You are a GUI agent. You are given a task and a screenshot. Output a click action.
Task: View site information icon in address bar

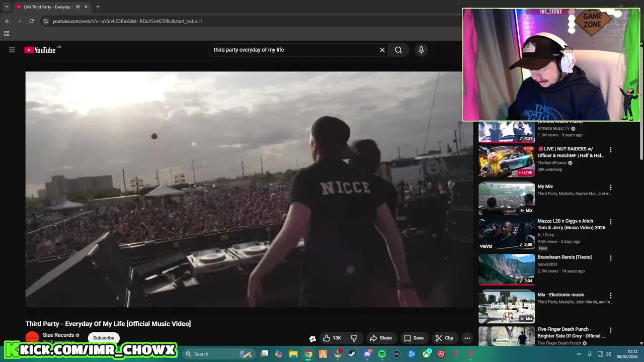46,21
